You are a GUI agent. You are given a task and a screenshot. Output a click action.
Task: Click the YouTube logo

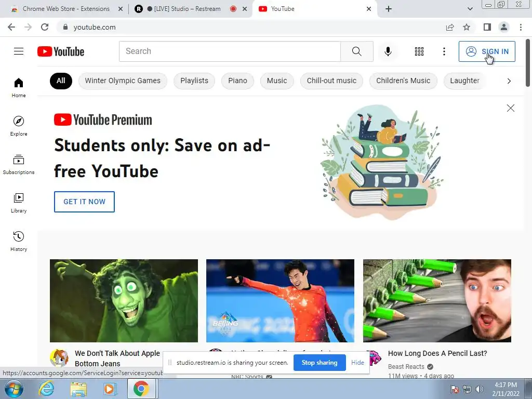coord(61,51)
